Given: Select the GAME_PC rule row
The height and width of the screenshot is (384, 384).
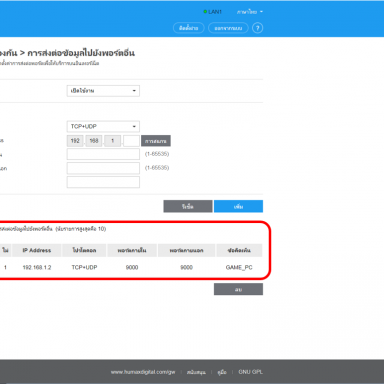Looking at the screenshot, I should [x=131, y=267].
